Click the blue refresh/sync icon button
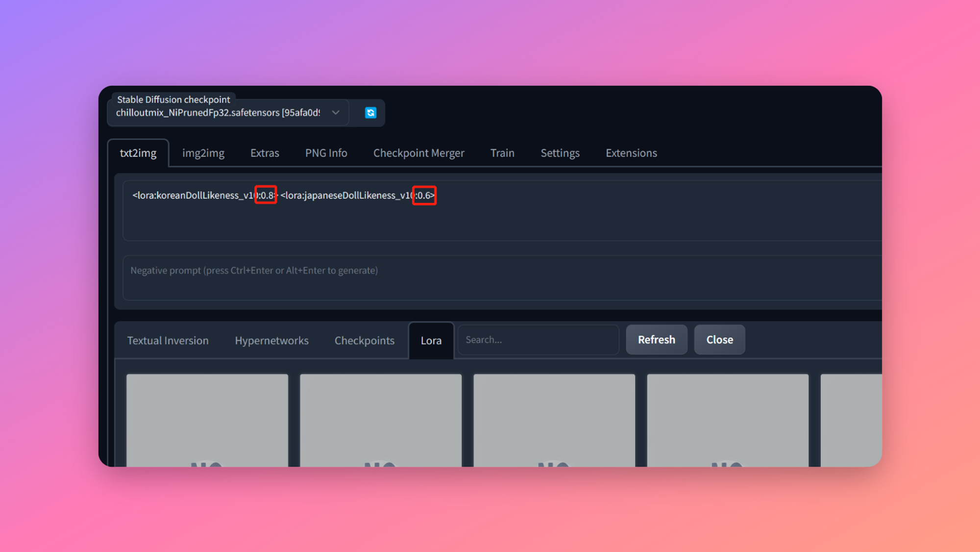 [x=371, y=112]
